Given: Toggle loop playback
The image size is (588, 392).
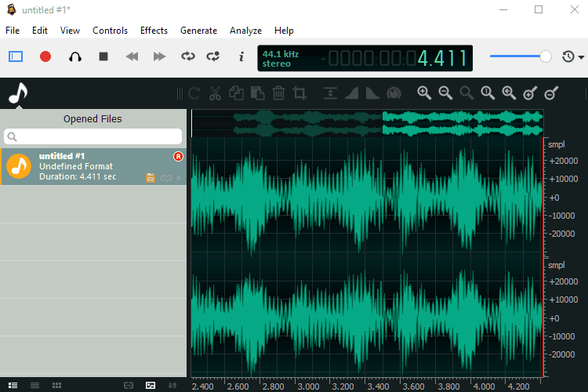Looking at the screenshot, I should (188, 56).
